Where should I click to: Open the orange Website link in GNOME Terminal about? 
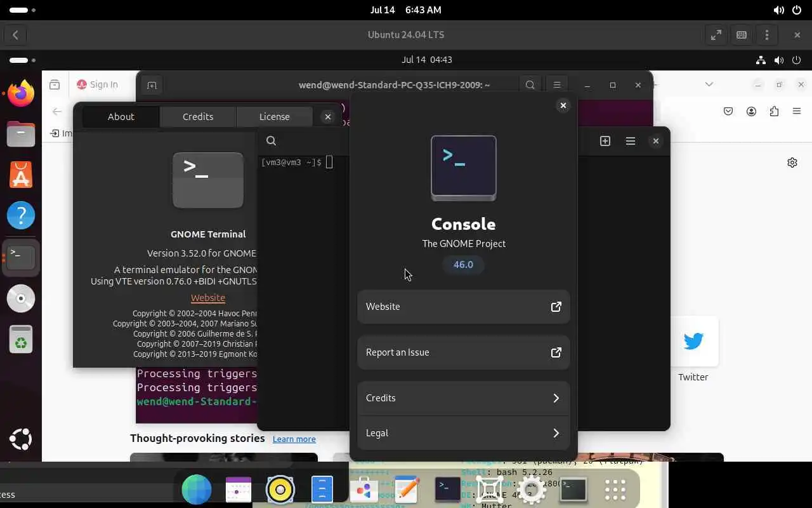point(208,298)
